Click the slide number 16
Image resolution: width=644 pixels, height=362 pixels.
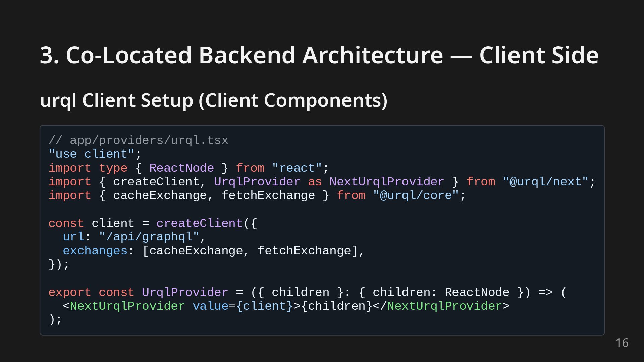[622, 343]
